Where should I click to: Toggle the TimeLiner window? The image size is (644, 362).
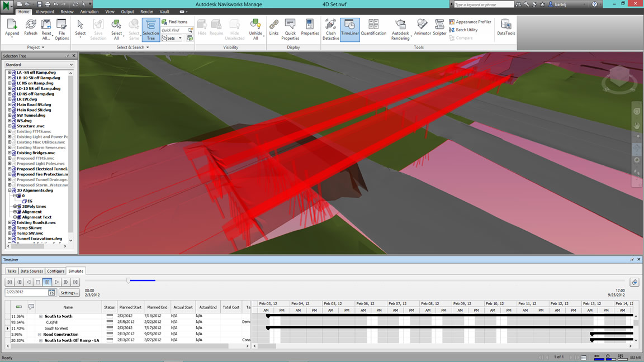(x=350, y=30)
